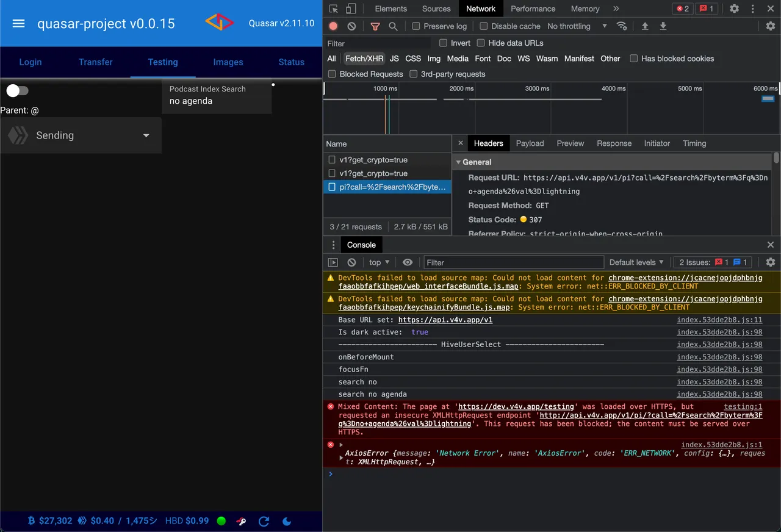Open the console drawer three-dot menu

333,245
